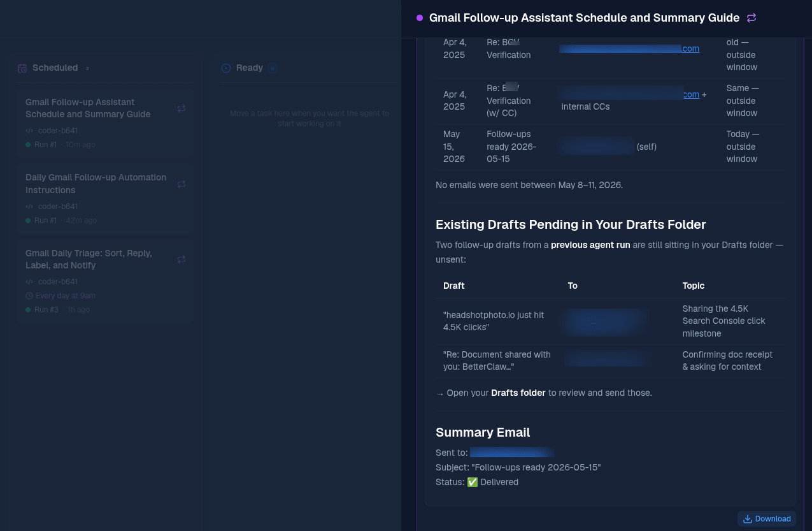Click the bold previous agent run text
Screen dimensions: 812x531
click(x=590, y=245)
